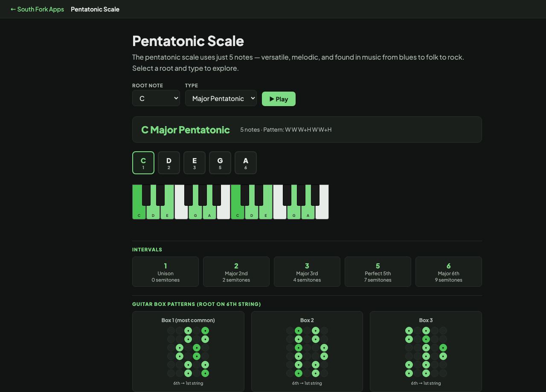This screenshot has height=392, width=546.
Task: Click the C Major Pentatonic scale heading
Action: pos(186,130)
